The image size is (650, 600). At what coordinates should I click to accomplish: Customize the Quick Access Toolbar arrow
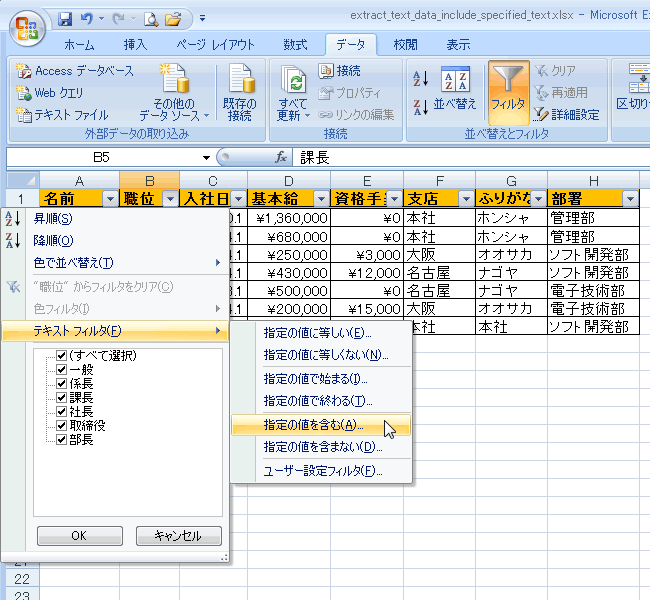pyautogui.click(x=202, y=18)
